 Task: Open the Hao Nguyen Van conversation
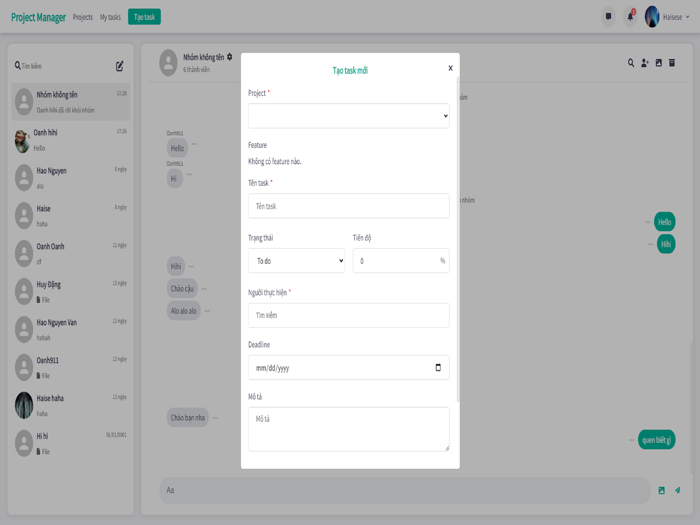click(x=71, y=329)
